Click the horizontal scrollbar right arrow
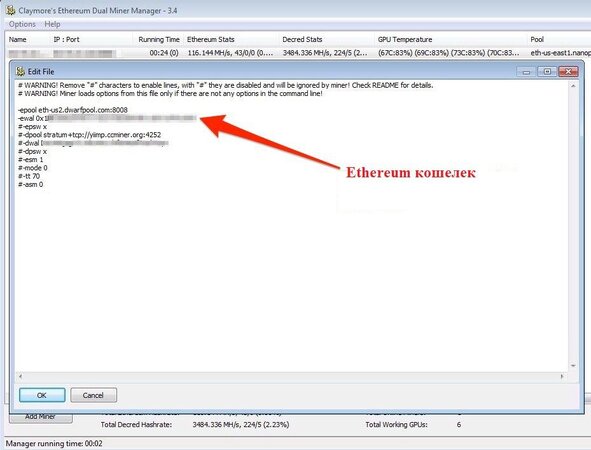This screenshot has height=450, width=591. point(562,376)
